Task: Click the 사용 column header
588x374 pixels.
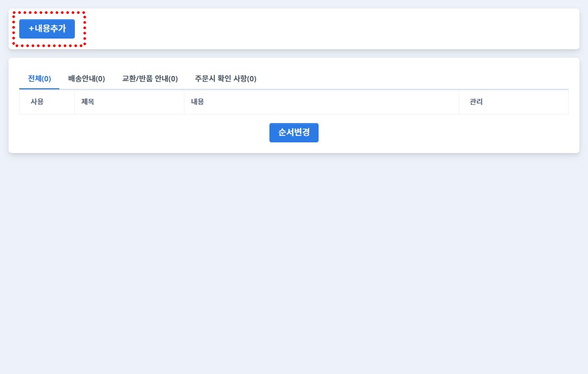Action: [x=47, y=102]
